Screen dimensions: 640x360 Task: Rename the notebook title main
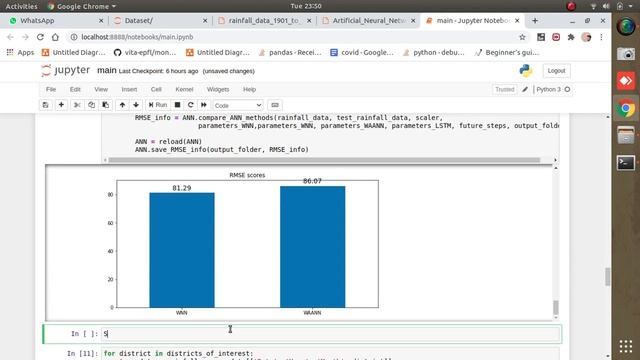[107, 71]
